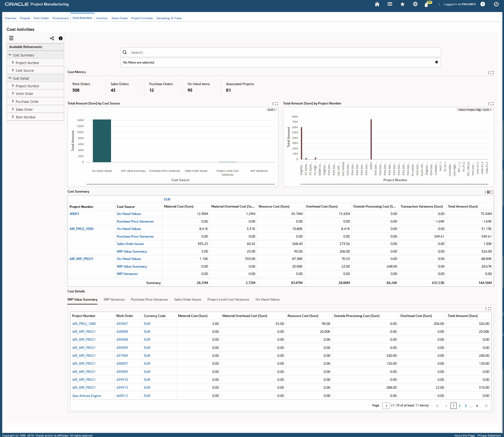Open About this Page link
The width and height of the screenshot is (504, 437).
point(464,436)
